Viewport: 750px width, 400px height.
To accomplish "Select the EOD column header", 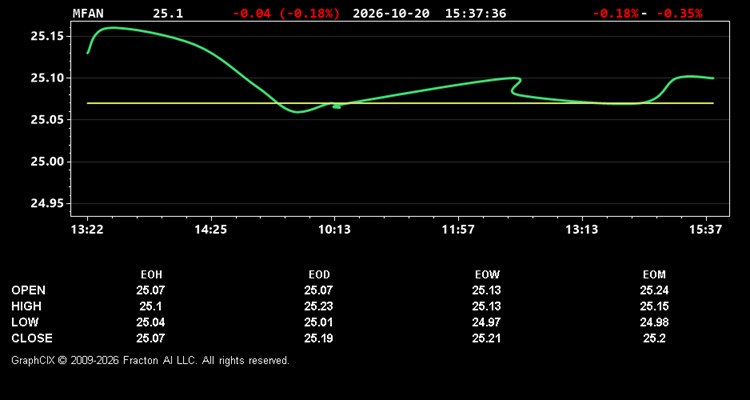I will tap(319, 275).
